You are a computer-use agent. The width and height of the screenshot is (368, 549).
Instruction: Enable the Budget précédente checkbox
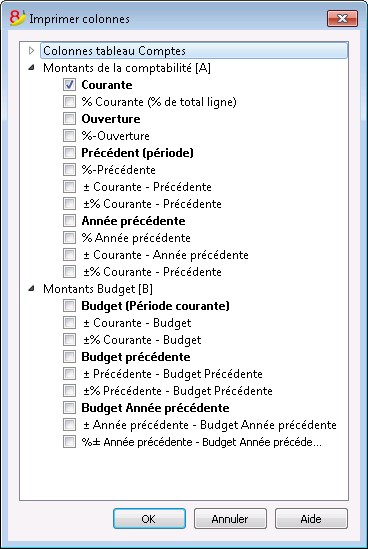69,356
